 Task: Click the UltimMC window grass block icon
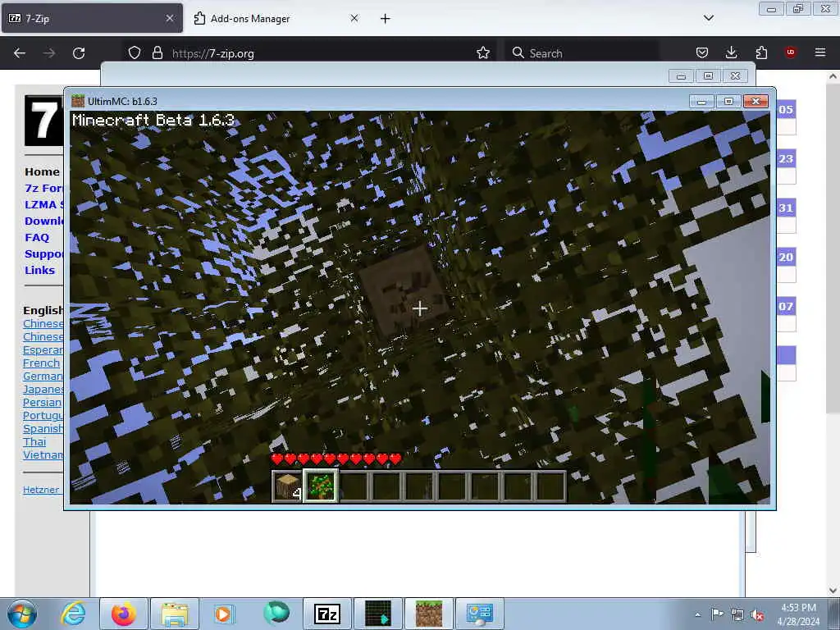(x=78, y=101)
